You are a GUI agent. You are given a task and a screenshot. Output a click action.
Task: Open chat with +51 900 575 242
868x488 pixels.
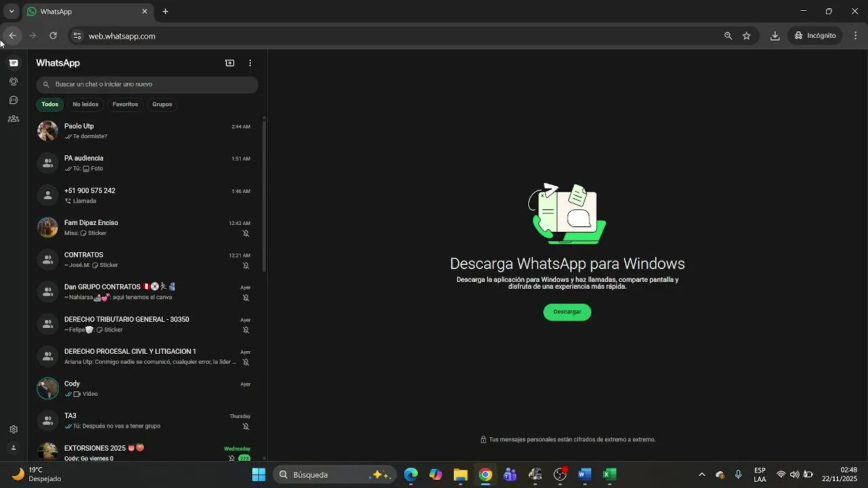click(x=144, y=195)
